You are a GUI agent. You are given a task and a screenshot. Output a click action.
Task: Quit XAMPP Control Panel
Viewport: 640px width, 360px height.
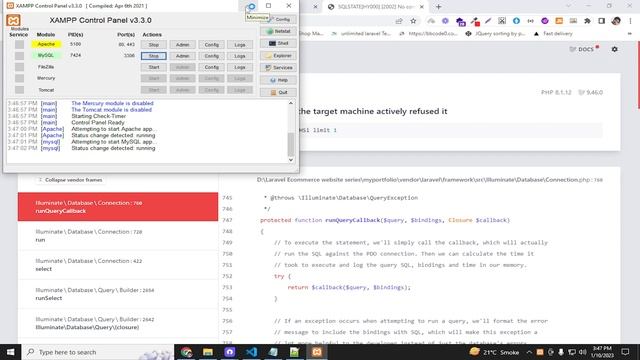point(278,92)
